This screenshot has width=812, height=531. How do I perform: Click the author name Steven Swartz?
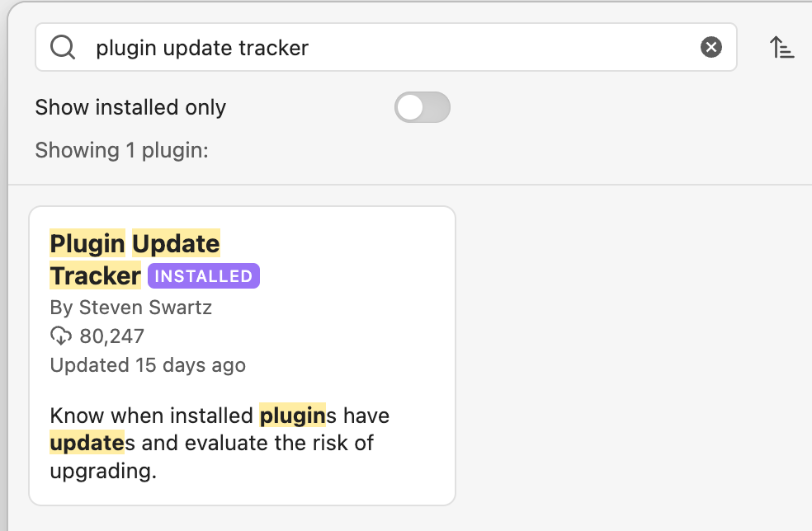[x=145, y=308]
